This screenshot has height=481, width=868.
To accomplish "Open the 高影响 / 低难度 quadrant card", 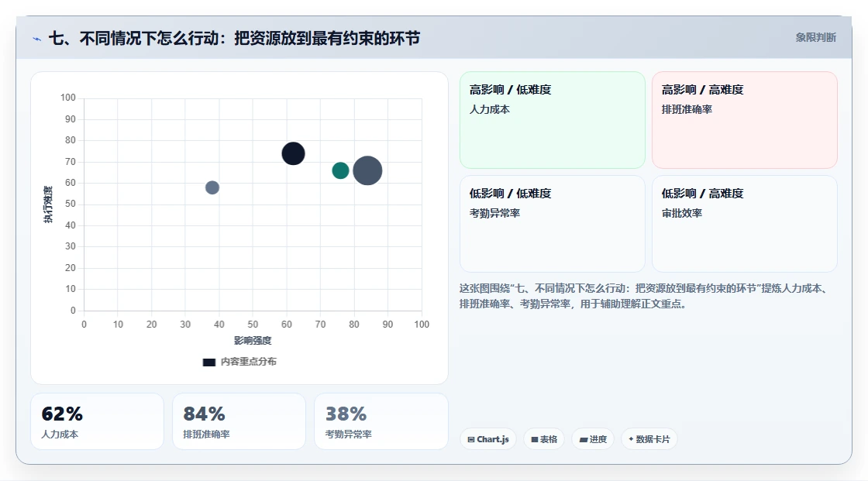I will 553,119.
